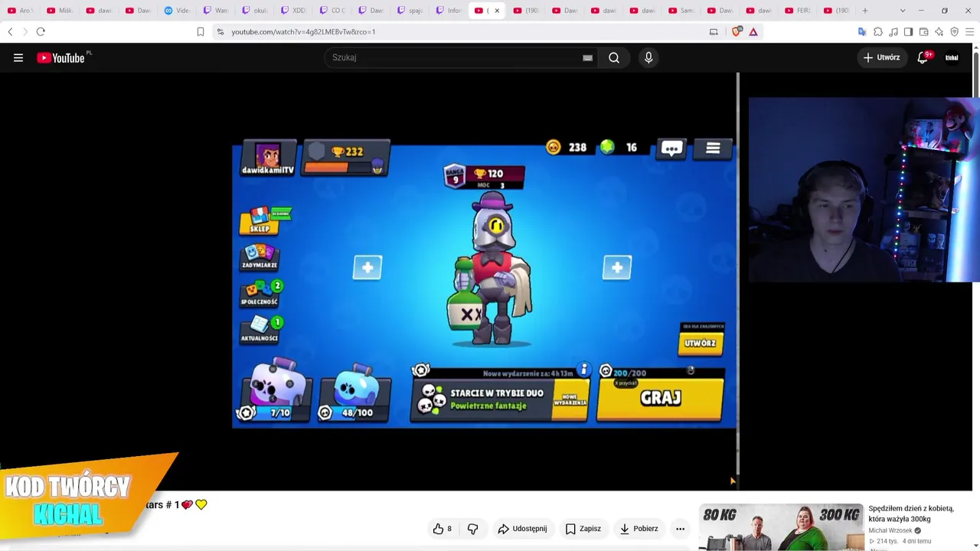Switch to the XDD tab
The width and height of the screenshot is (980, 551).
pos(294,11)
